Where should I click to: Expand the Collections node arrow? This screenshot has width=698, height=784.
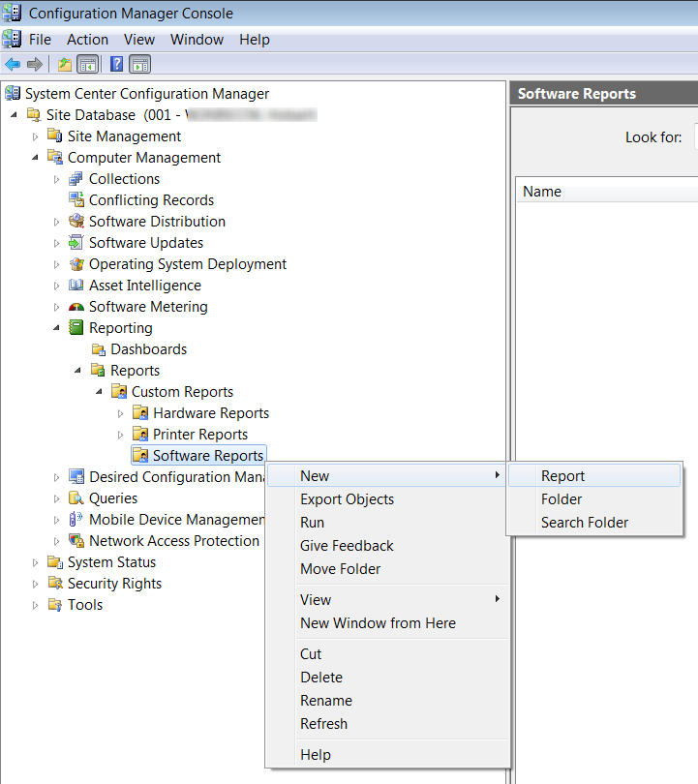point(56,179)
